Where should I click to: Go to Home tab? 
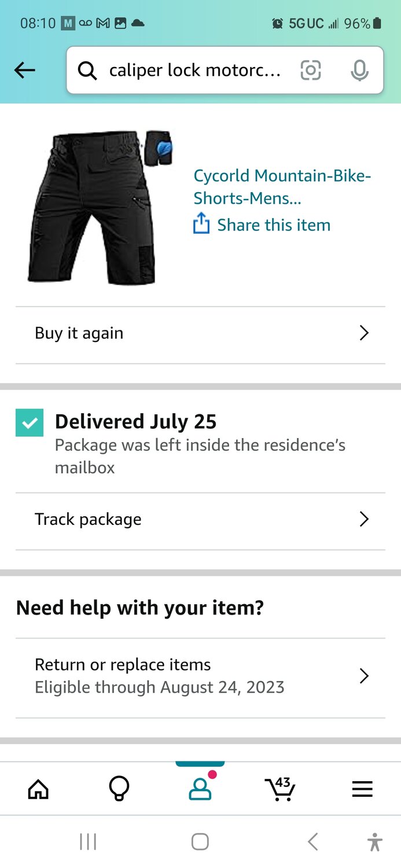point(38,789)
